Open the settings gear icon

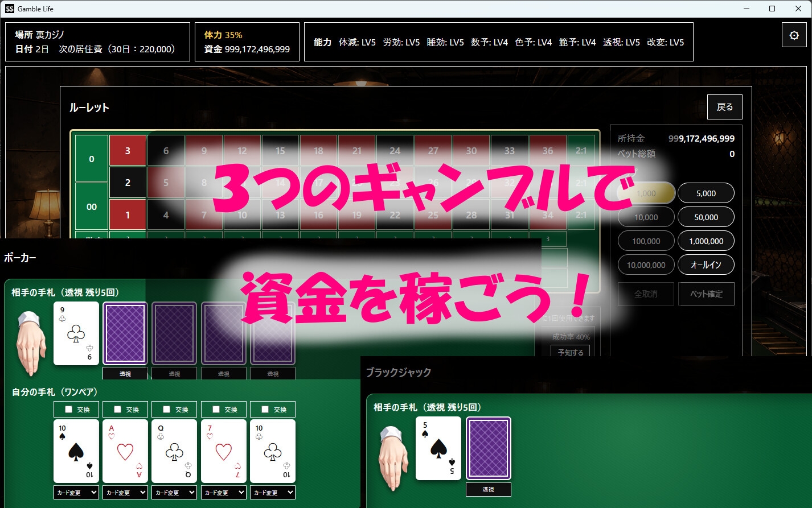(x=794, y=35)
